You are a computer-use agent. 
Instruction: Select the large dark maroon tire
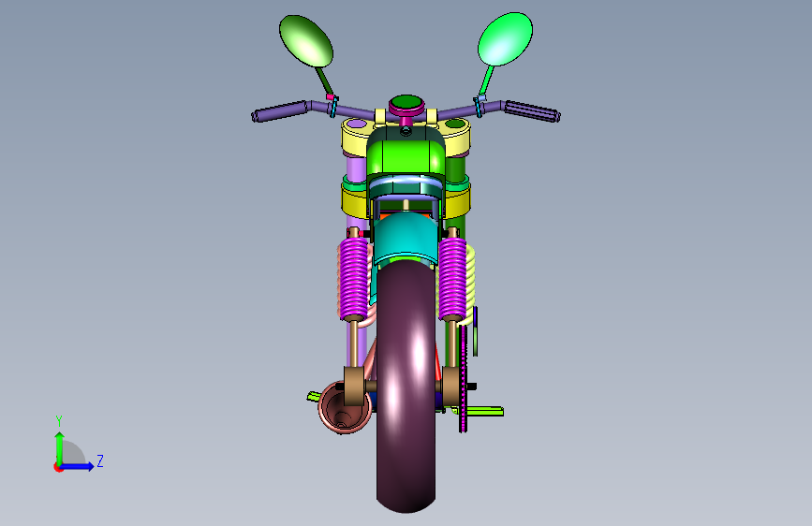[x=406, y=386]
